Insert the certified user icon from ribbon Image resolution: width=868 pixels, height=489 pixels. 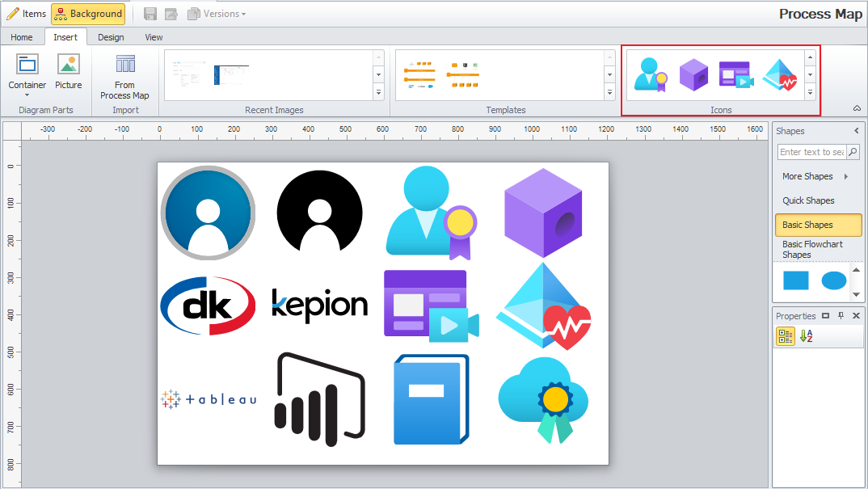(651, 74)
